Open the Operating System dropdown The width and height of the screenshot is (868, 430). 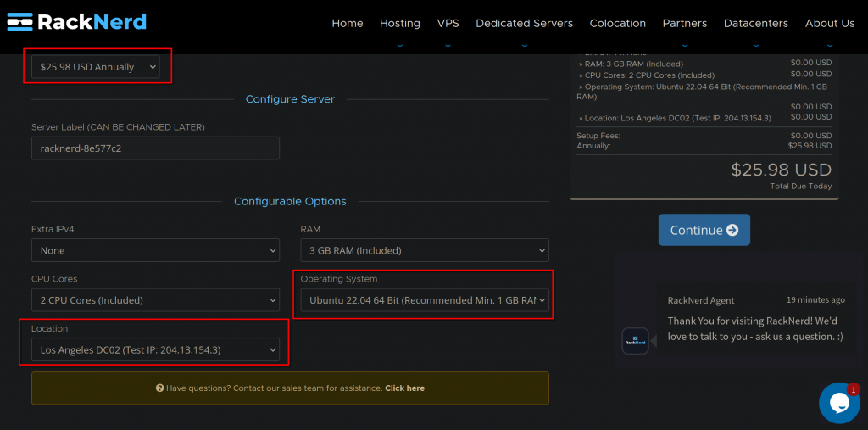(425, 300)
